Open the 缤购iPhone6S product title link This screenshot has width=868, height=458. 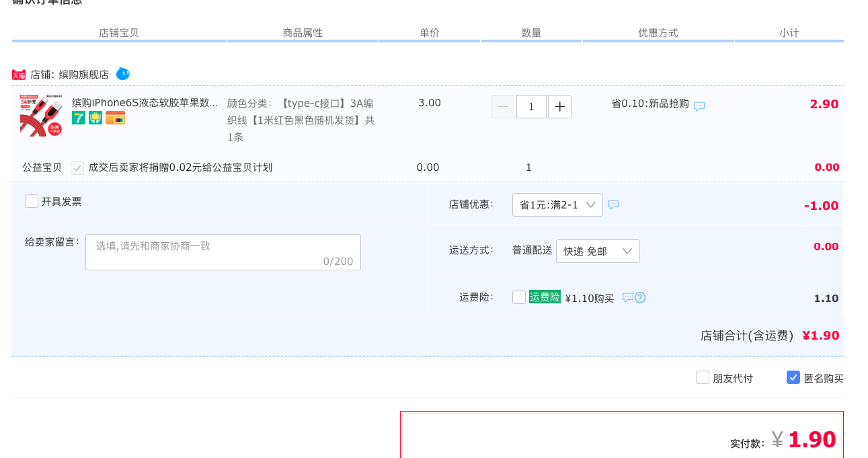[145, 103]
